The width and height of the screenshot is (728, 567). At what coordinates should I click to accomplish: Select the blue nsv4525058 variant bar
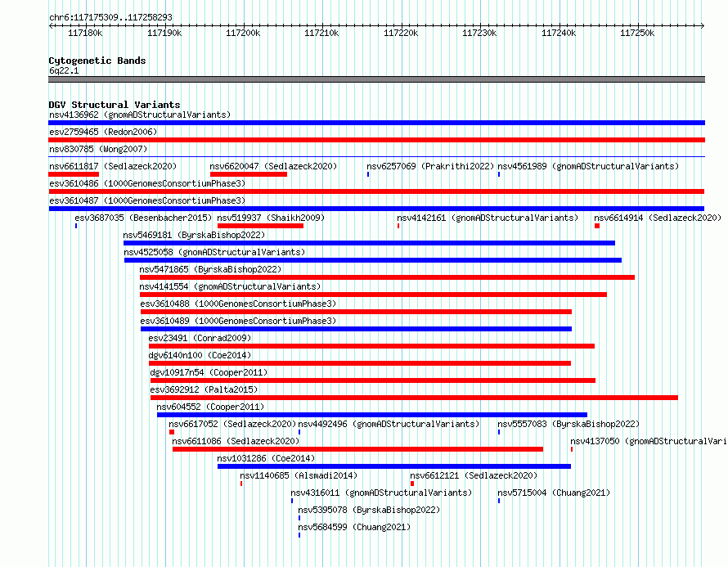point(373,260)
